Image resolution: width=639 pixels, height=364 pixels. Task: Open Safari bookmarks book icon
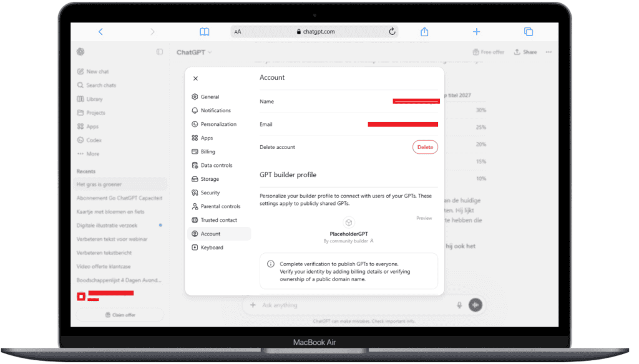point(205,32)
